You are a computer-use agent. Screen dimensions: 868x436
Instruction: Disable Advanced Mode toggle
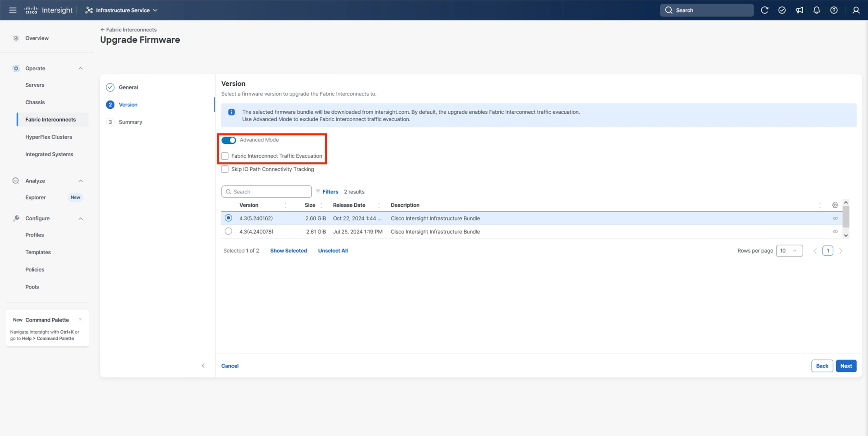pos(229,140)
